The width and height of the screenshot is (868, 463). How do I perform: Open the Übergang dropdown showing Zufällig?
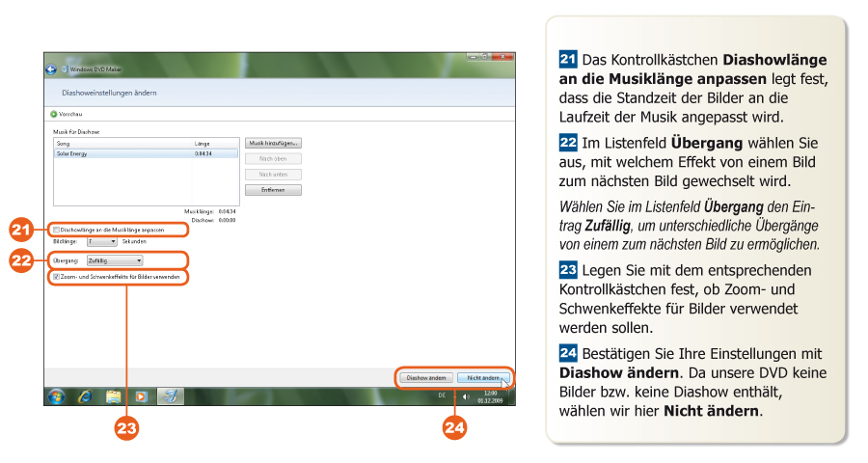tap(114, 260)
